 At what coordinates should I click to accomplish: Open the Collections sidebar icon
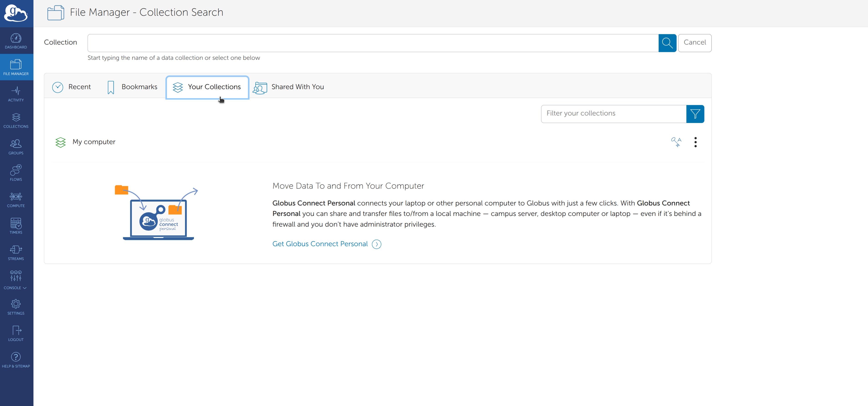(16, 120)
